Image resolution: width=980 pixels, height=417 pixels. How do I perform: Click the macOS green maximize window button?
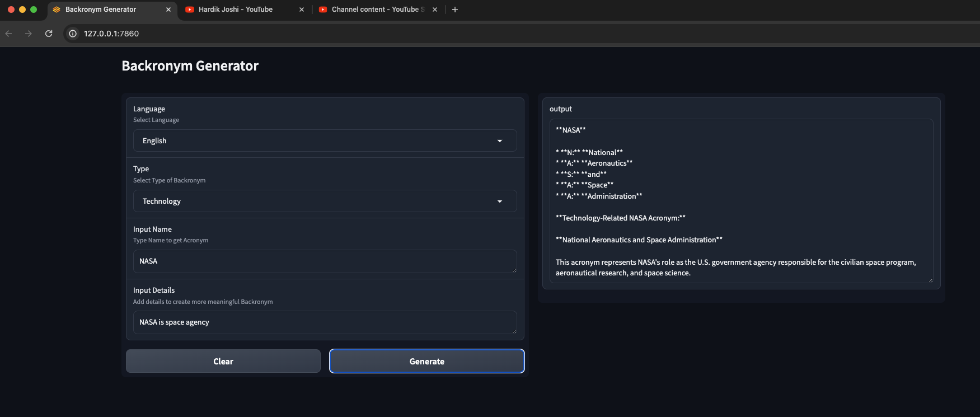point(34,10)
